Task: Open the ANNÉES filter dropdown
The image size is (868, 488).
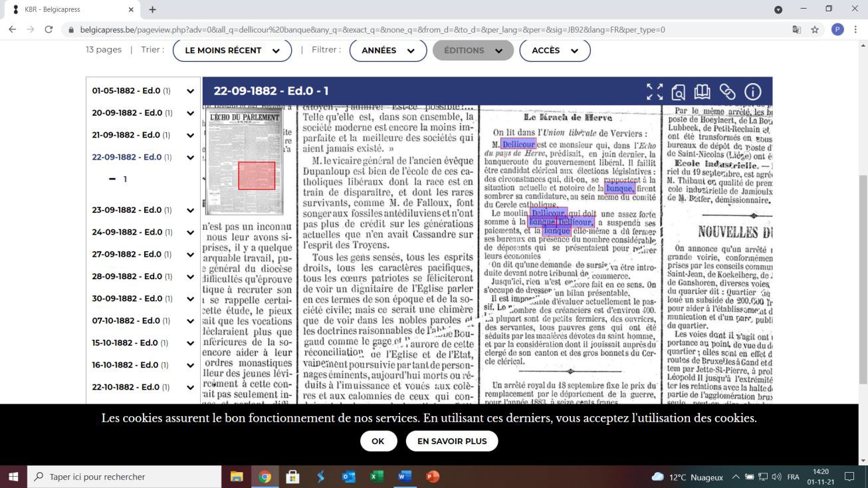Action: (x=388, y=51)
